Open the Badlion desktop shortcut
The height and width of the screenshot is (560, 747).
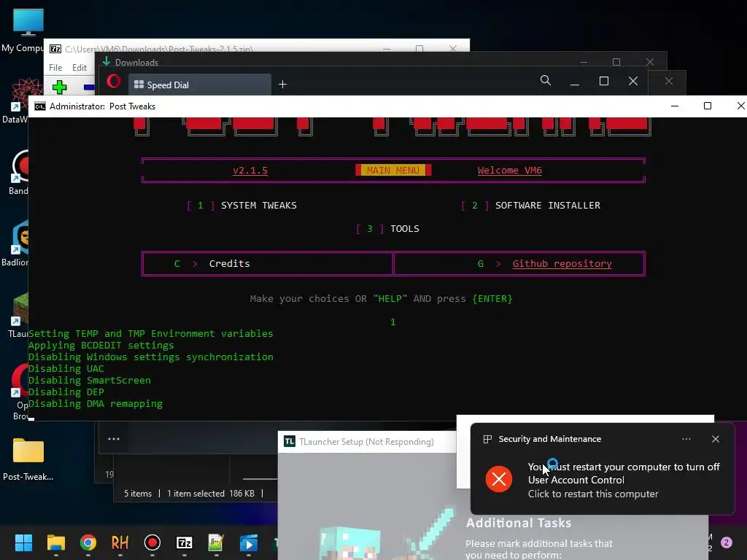(18, 242)
